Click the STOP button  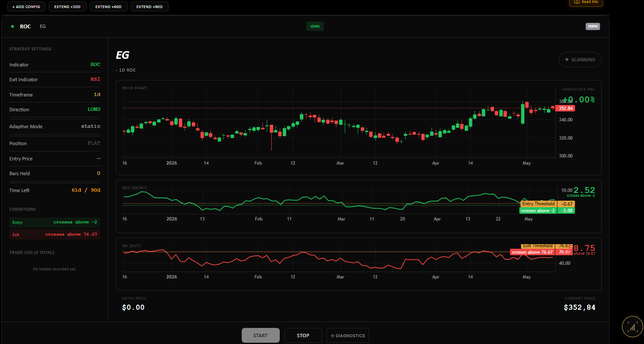point(303,336)
